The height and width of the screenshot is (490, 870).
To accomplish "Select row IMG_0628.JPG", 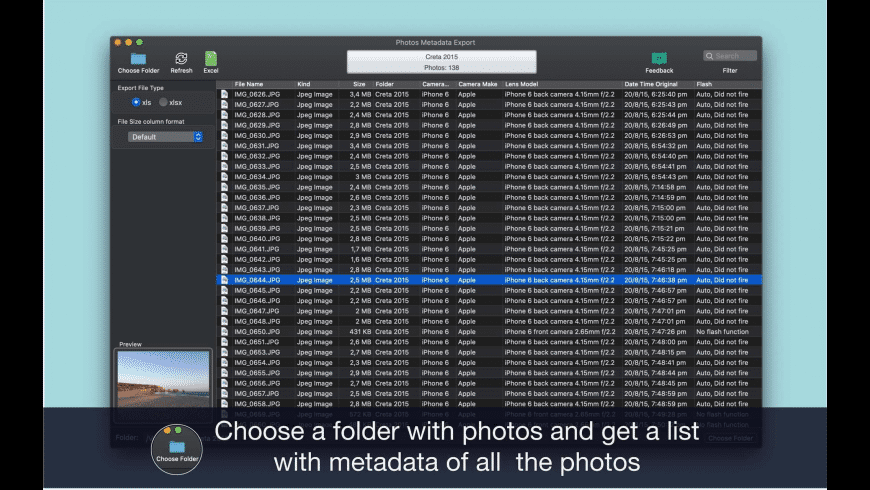I will [489, 115].
